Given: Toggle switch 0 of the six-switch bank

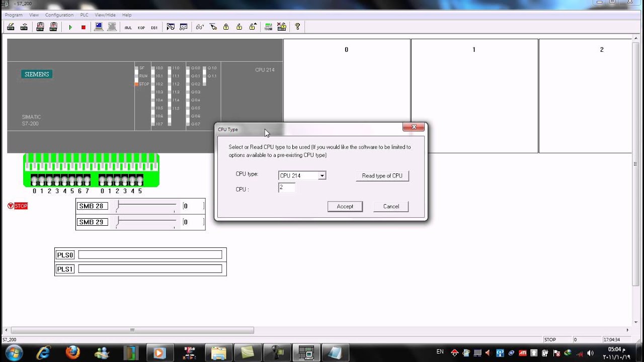Looking at the screenshot, I should [x=102, y=180].
